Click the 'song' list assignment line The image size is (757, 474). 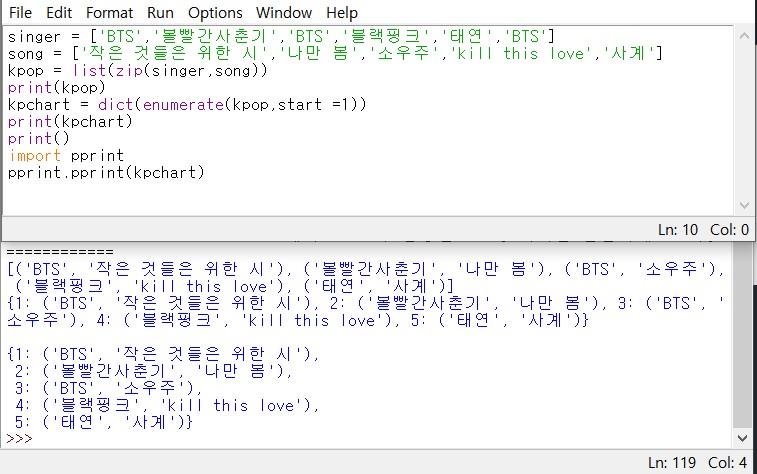[x=335, y=53]
